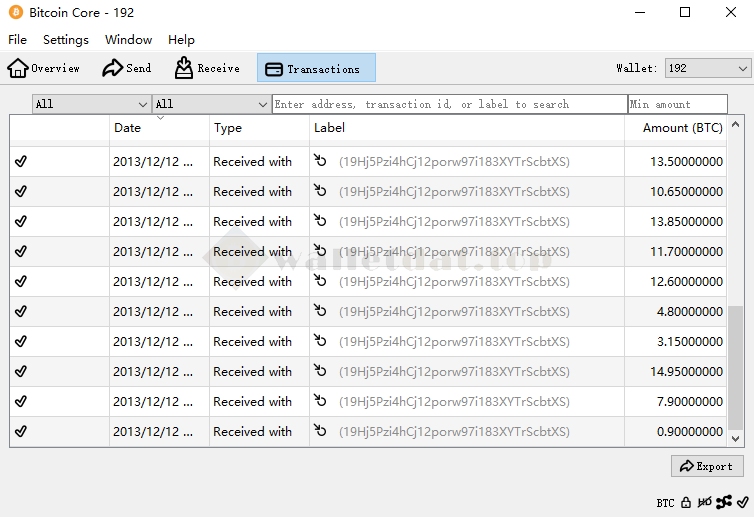Click the Export button
The image size is (754, 517).
(x=706, y=466)
